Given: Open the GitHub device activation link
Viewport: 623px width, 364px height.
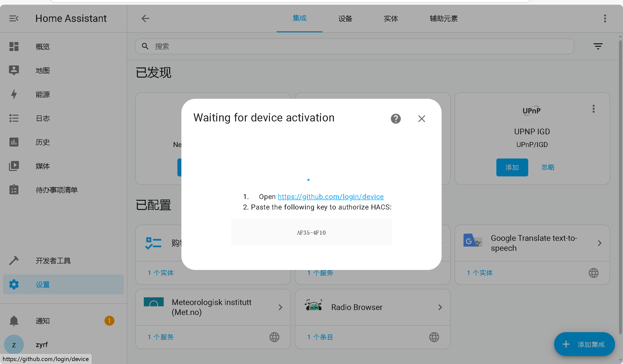Looking at the screenshot, I should (331, 196).
